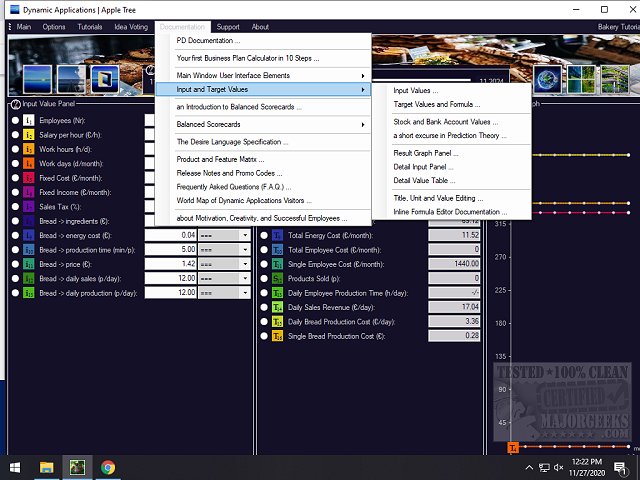
Task: Click the Daily Bread Production Cost icon
Action: tap(278, 322)
